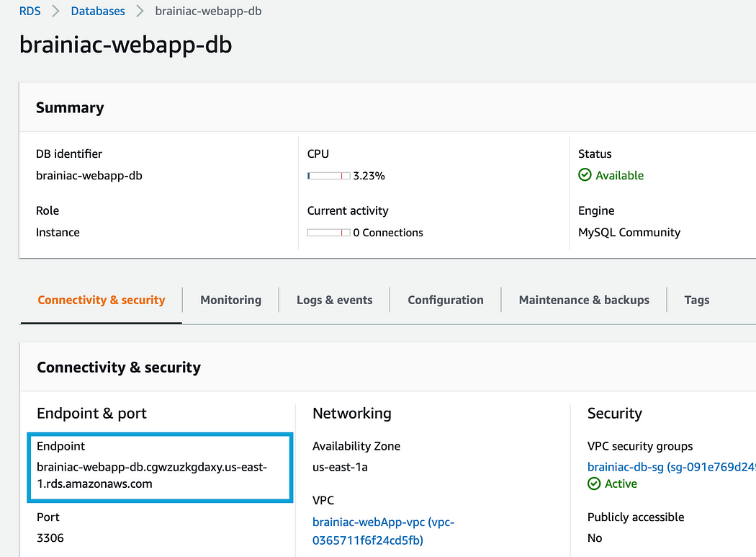The image size is (756, 557).
Task: Click the CPU usage bar indicator
Action: pos(329,176)
